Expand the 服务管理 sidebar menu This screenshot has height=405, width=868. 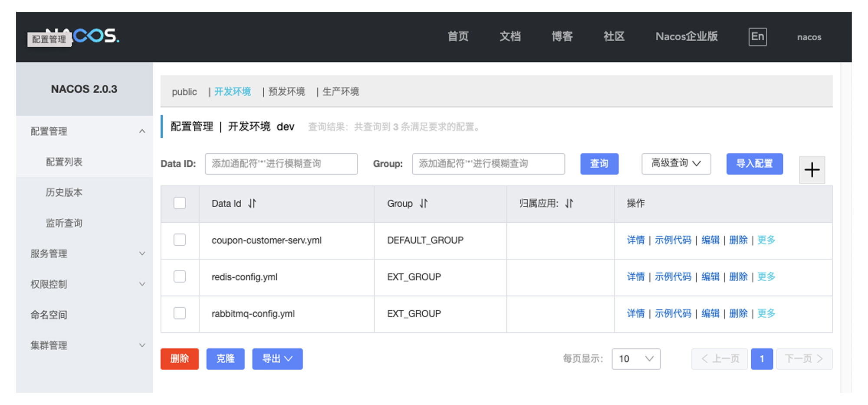click(142, 254)
